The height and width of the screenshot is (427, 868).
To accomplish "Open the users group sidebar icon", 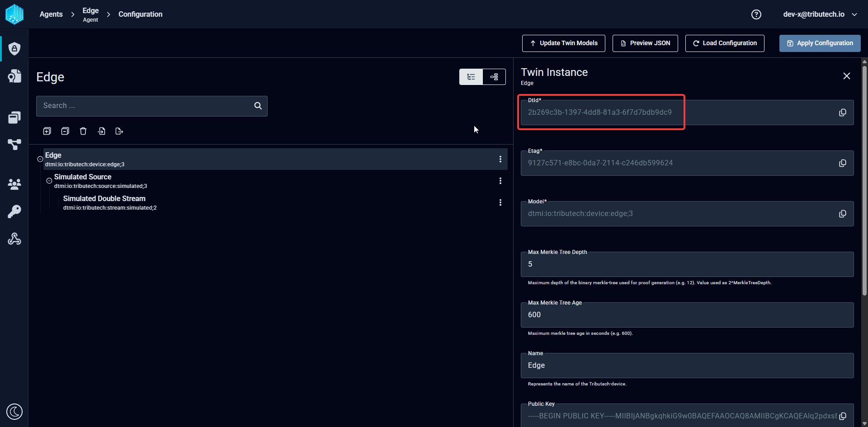I will pyautogui.click(x=14, y=184).
